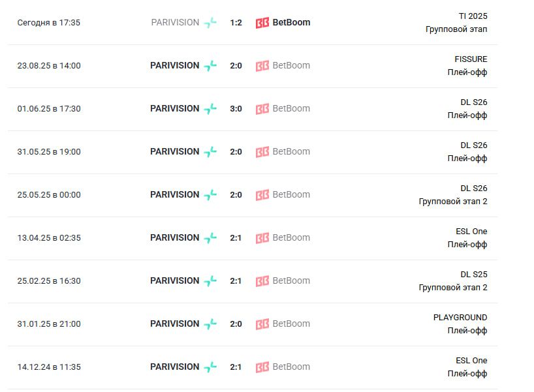
Task: Click BetBoom logo in 13.04.25 ESL One match
Action: [x=262, y=238]
